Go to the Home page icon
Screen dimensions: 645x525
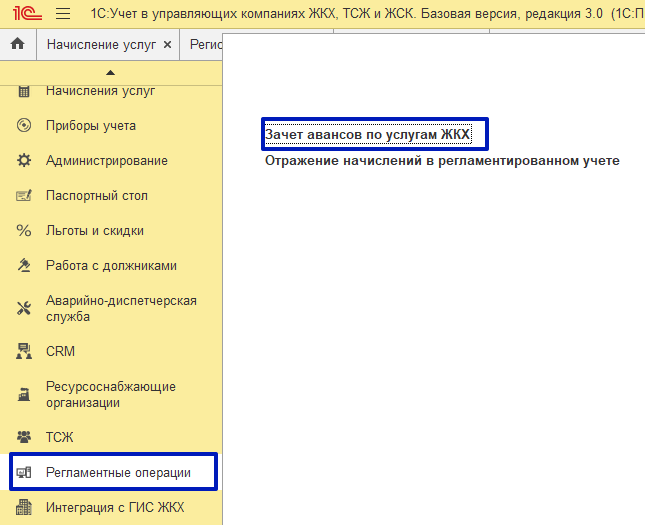pyautogui.click(x=17, y=45)
